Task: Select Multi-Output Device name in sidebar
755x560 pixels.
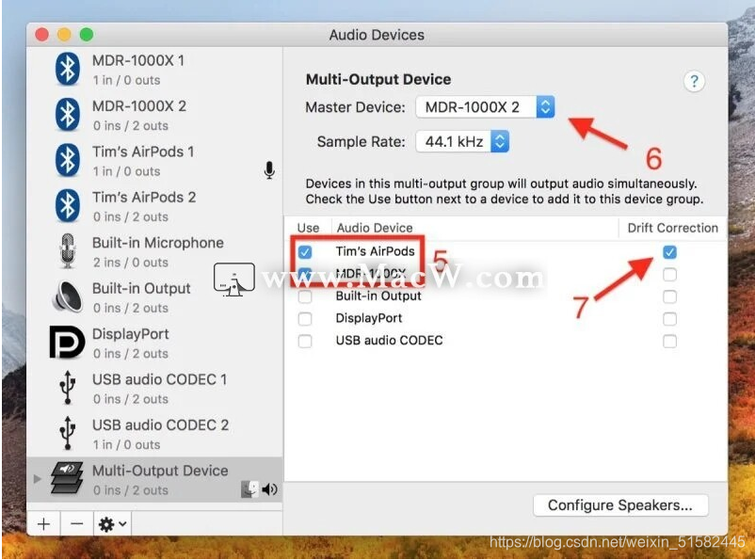Action: (160, 471)
